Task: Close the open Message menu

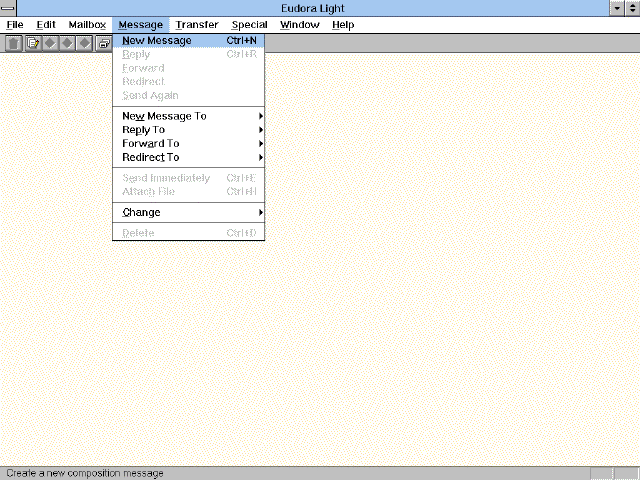Action: tap(140, 25)
